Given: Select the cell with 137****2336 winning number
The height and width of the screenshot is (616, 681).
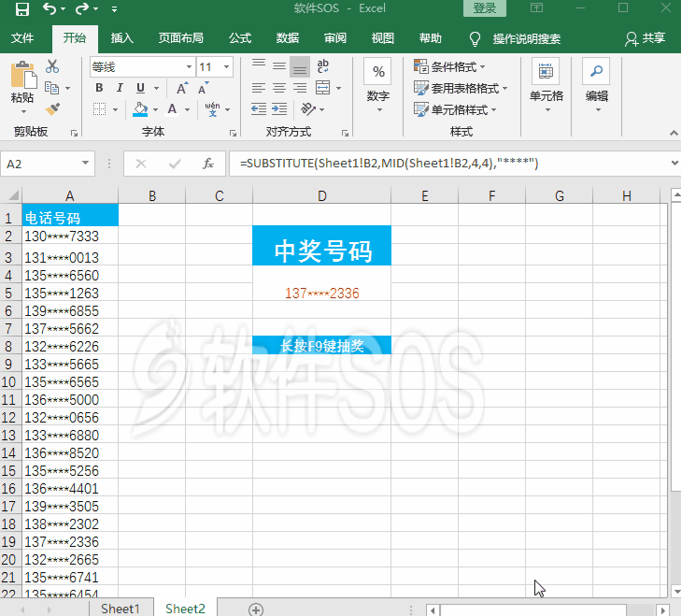Looking at the screenshot, I should [x=322, y=293].
